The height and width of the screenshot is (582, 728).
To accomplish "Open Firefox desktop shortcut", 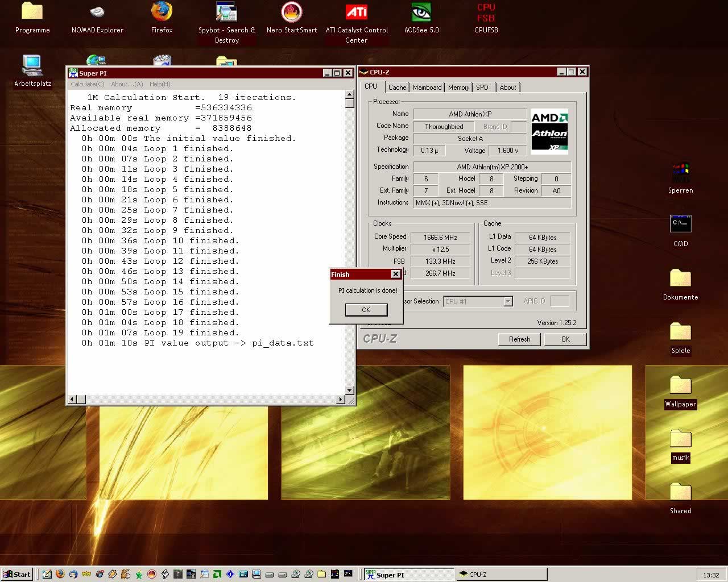I will (x=162, y=18).
